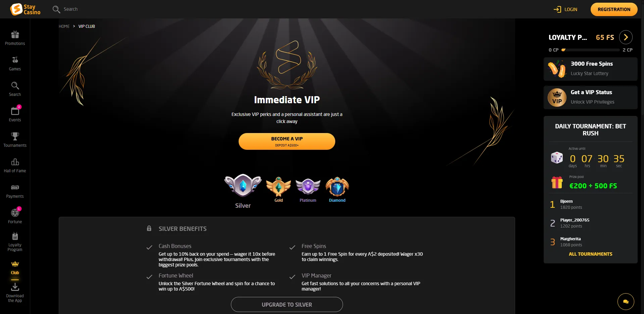
Task: Select the Platinum VIP level badge
Action: pyautogui.click(x=308, y=190)
